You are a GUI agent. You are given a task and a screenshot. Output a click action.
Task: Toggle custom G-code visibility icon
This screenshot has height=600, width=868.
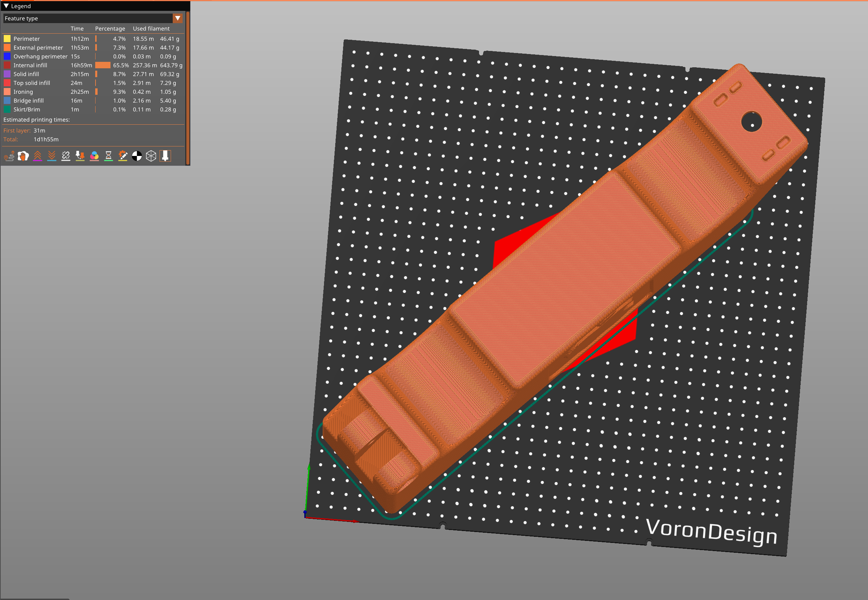(123, 156)
